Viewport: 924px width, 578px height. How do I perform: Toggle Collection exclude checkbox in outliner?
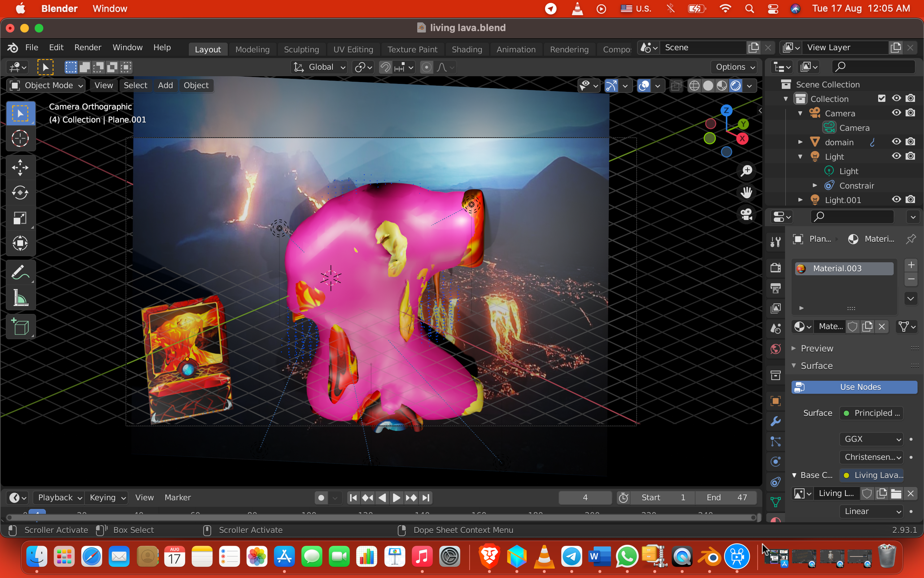pyautogui.click(x=882, y=98)
